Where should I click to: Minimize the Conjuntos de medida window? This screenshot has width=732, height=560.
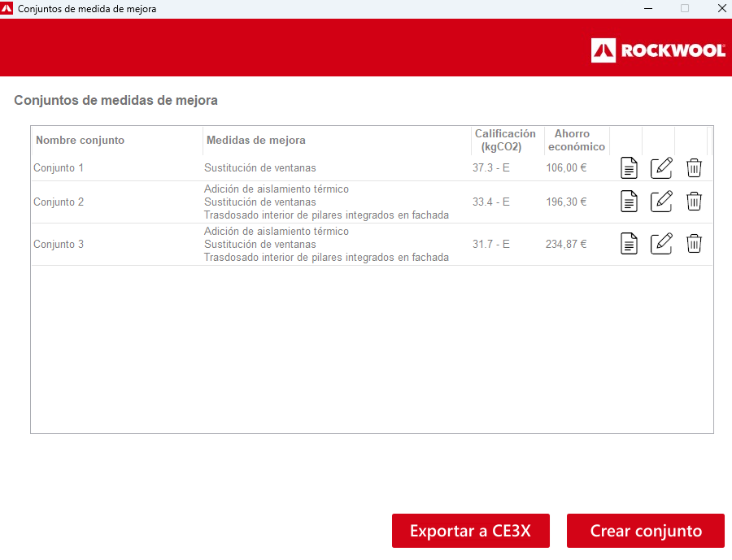click(x=647, y=9)
